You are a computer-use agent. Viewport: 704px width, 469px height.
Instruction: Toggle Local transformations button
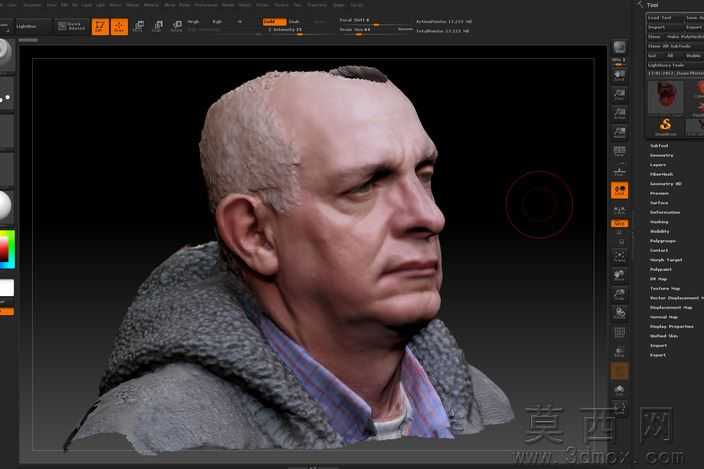(x=620, y=190)
